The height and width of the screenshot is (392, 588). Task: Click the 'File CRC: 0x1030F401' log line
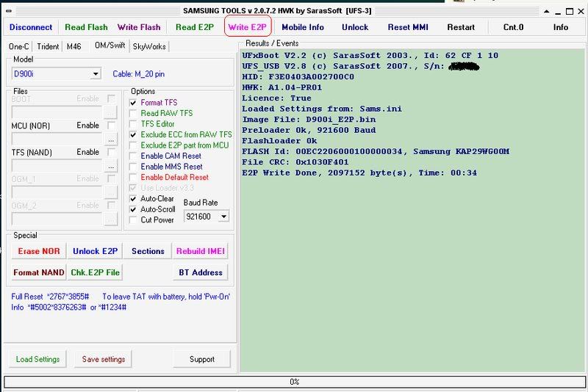pyautogui.click(x=295, y=162)
